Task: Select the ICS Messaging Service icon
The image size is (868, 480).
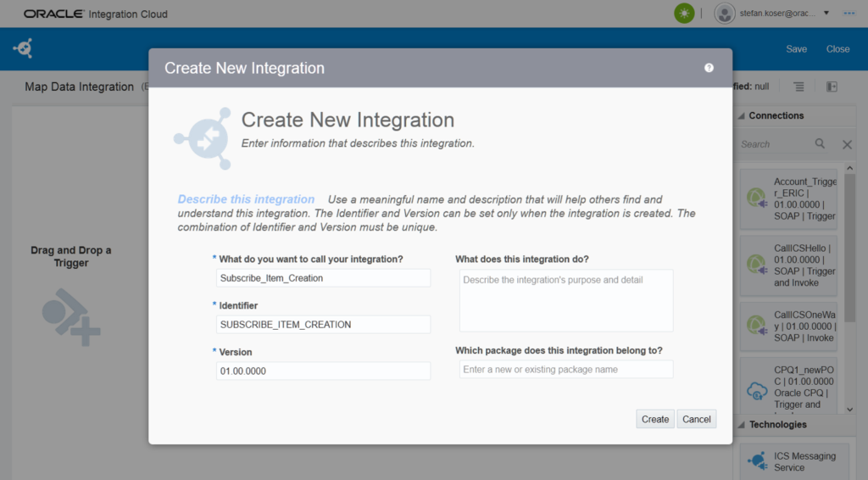Action: click(757, 460)
